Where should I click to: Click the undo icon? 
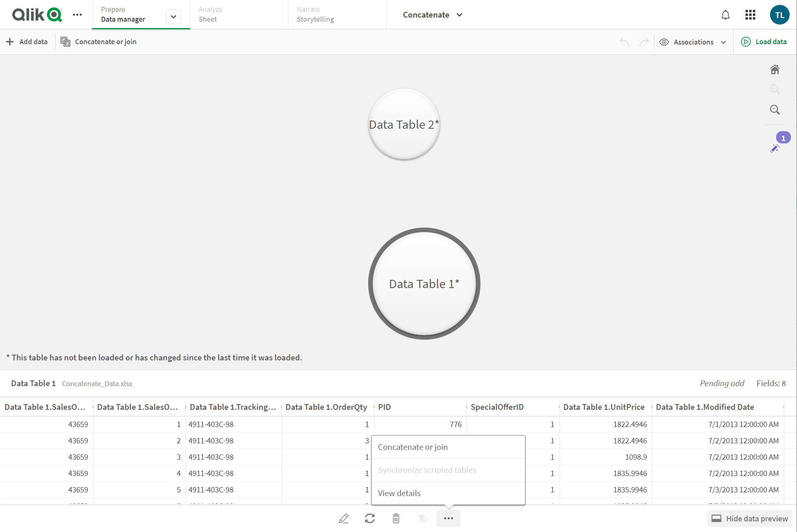(624, 42)
